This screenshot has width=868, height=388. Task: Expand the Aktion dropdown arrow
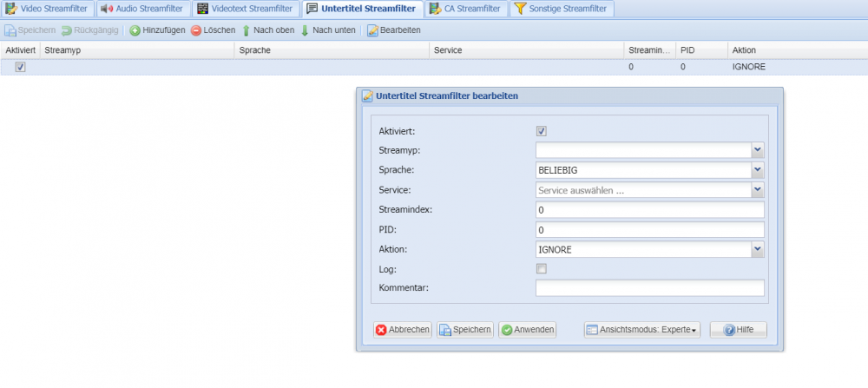pos(757,250)
